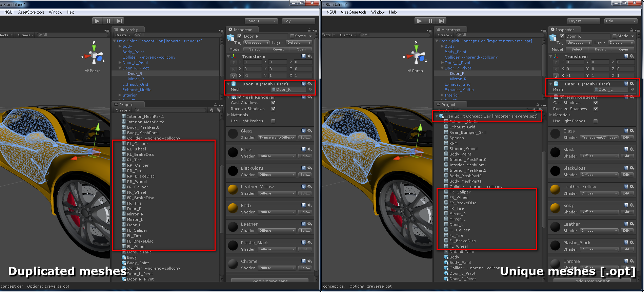644x292 pixels.
Task: Click the Step button in right window
Action: [441, 21]
